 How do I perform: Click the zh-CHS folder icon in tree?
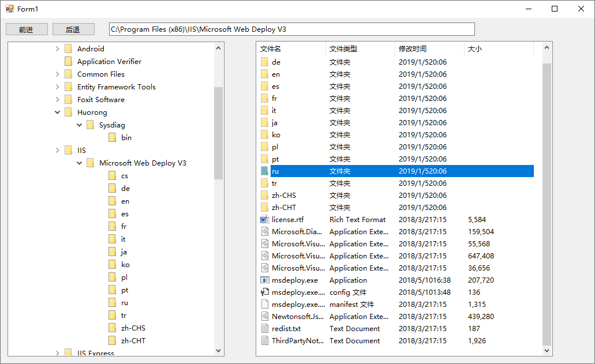pos(113,328)
